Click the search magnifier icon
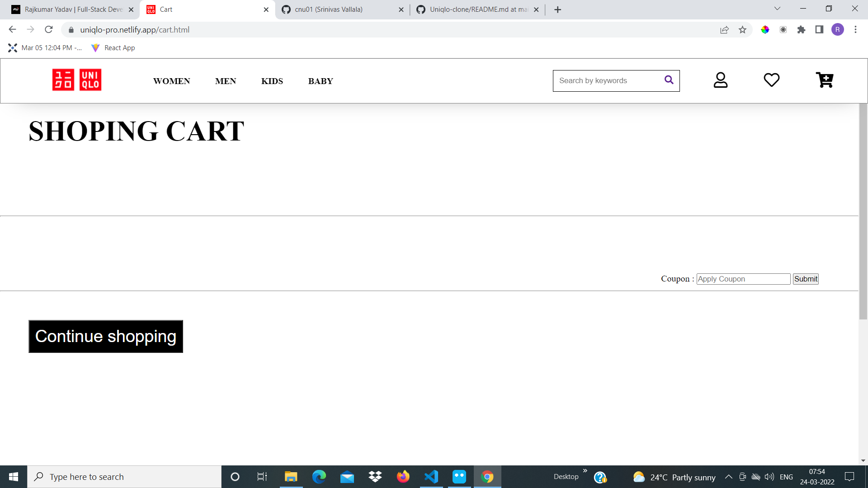The height and width of the screenshot is (488, 868). click(669, 80)
